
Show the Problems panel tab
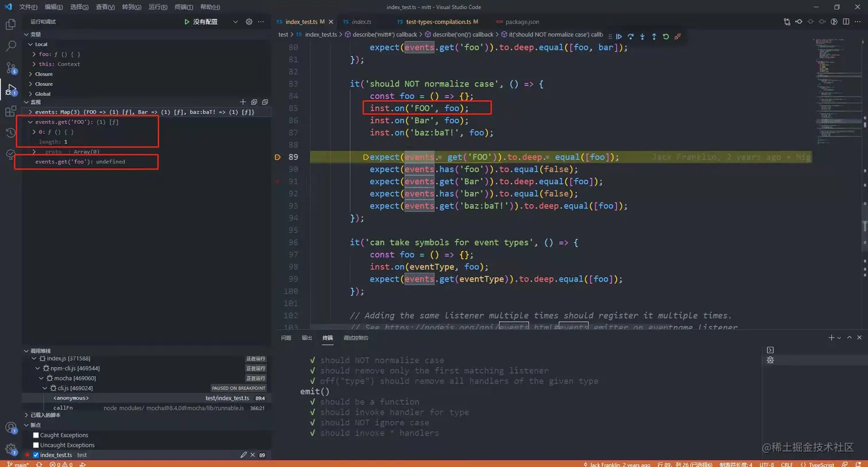click(x=286, y=338)
